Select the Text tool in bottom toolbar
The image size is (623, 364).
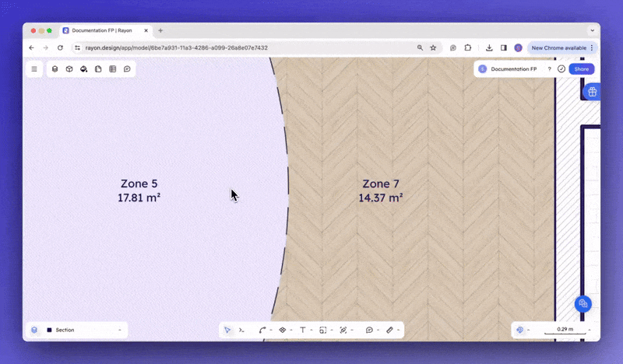[302, 330]
